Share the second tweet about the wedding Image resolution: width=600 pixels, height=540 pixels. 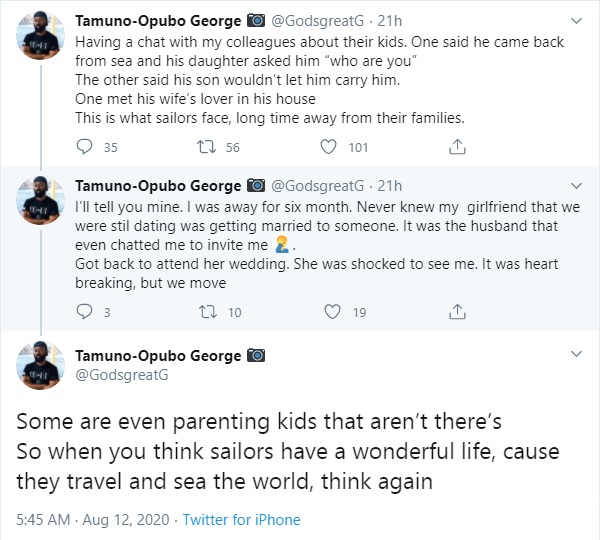tap(457, 313)
